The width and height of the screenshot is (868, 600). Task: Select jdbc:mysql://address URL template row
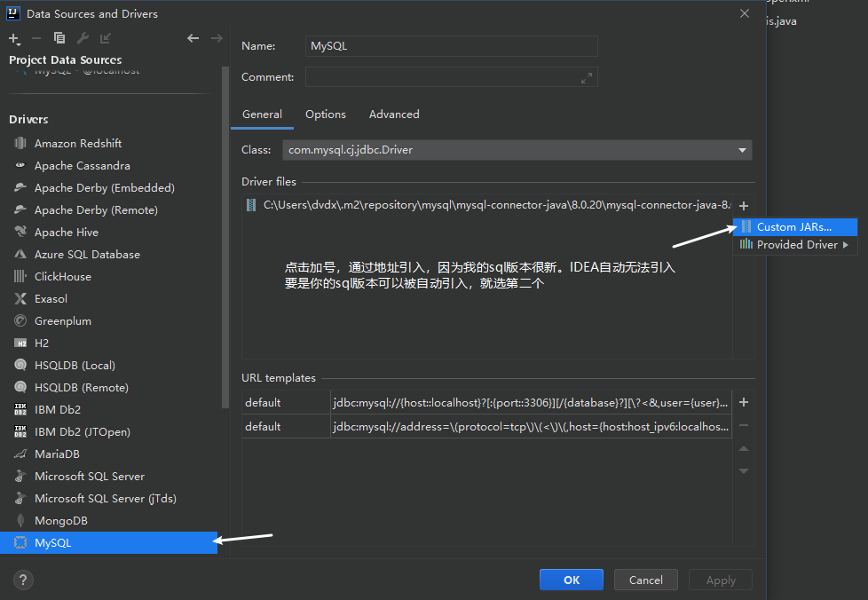[x=486, y=426]
